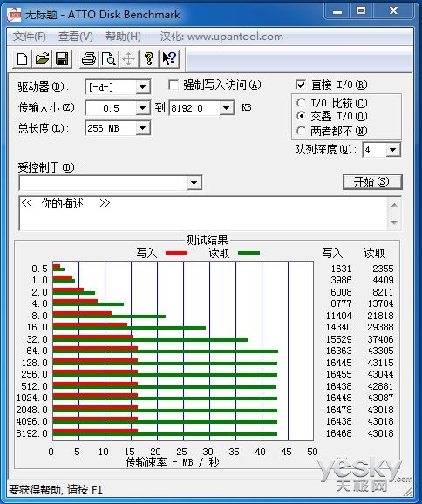Screen dimensions: 422x504
Task: Click the yellow question mark help icon
Action: click(149, 58)
